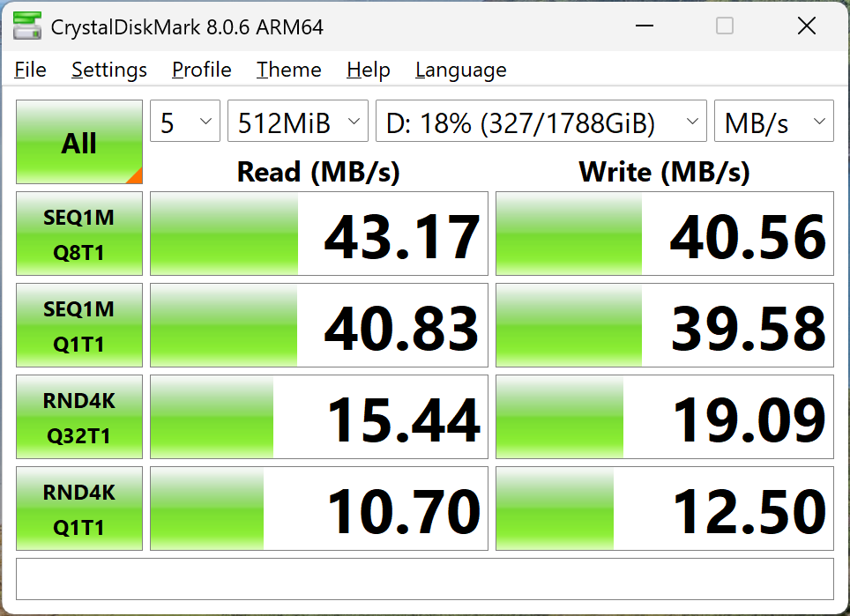Open the drive selection dropdown for D:

click(541, 122)
